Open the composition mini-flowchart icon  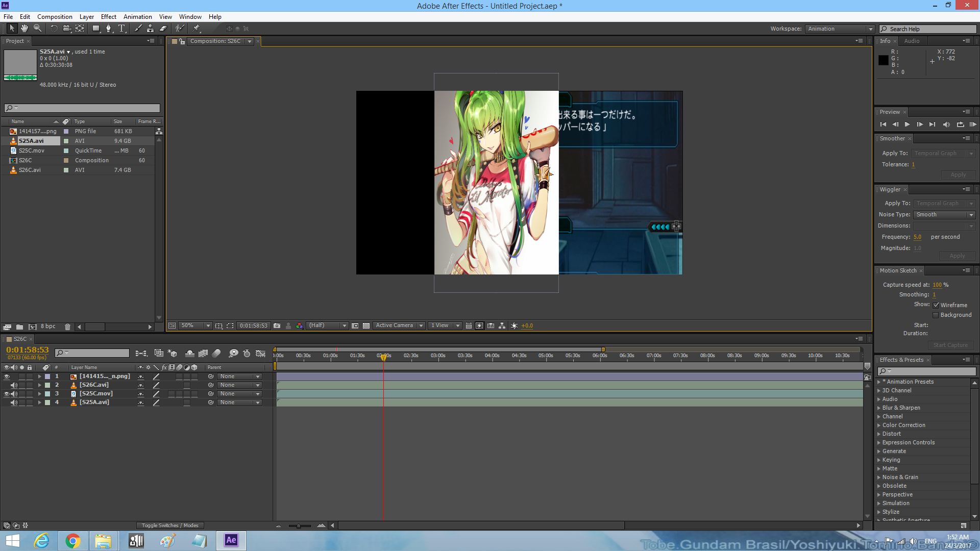pos(141,353)
